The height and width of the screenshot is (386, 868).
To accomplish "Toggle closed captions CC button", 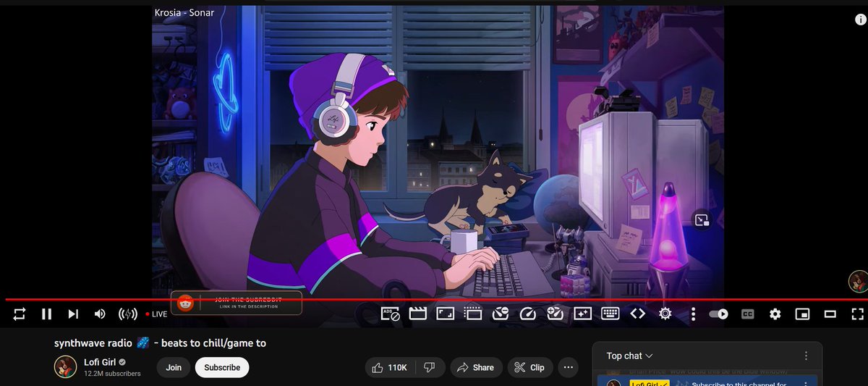I will [748, 314].
